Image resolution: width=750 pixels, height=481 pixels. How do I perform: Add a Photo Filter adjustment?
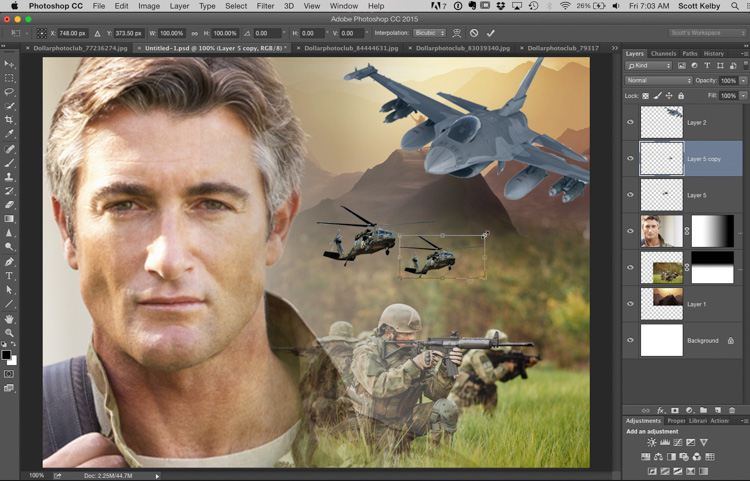coord(684,457)
